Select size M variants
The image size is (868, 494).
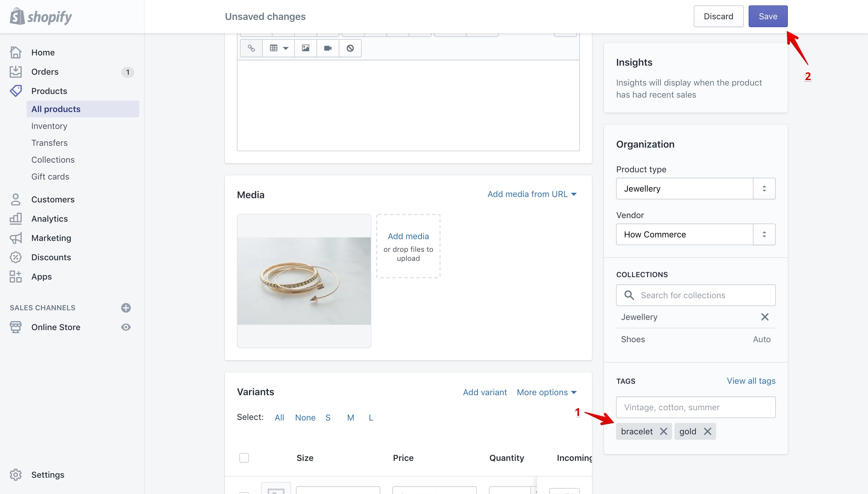pos(351,417)
